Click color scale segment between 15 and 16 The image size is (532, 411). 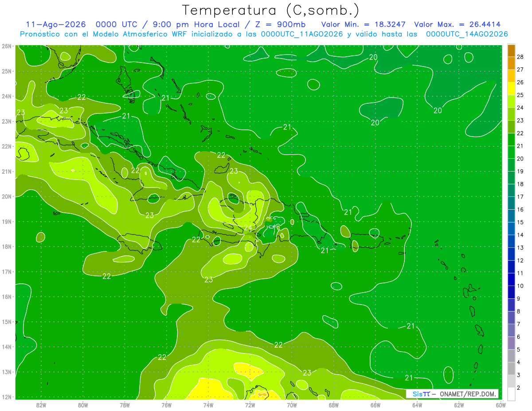coord(511,216)
